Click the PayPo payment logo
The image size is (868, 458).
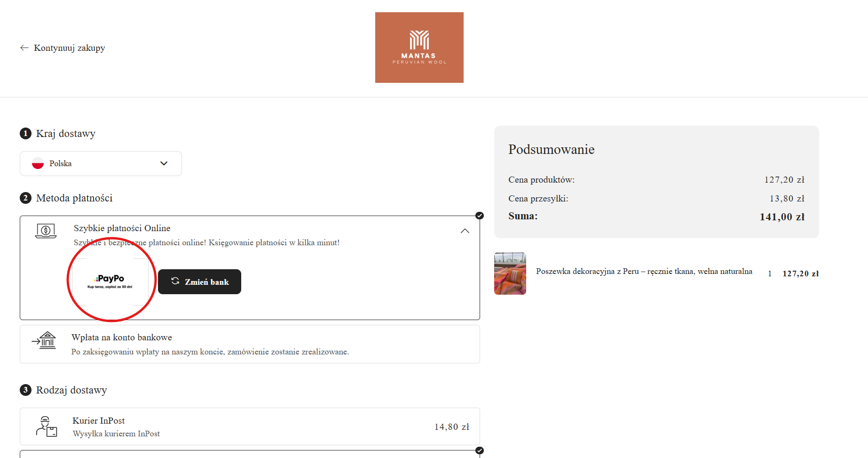[110, 281]
